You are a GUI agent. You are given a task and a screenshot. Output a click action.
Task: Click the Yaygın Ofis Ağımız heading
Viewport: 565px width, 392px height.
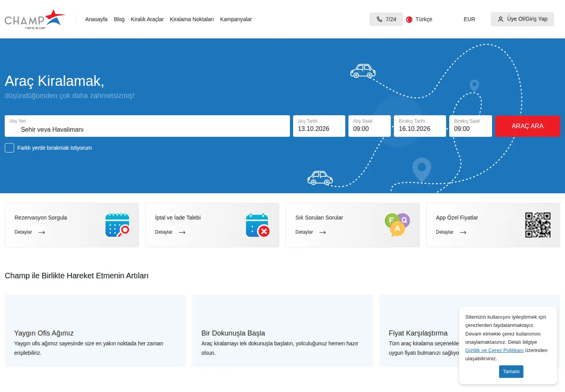point(44,333)
